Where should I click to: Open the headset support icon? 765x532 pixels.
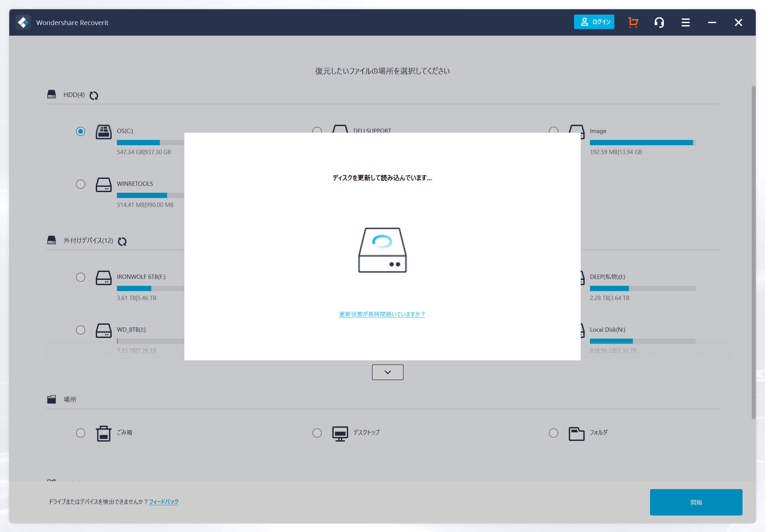(659, 22)
